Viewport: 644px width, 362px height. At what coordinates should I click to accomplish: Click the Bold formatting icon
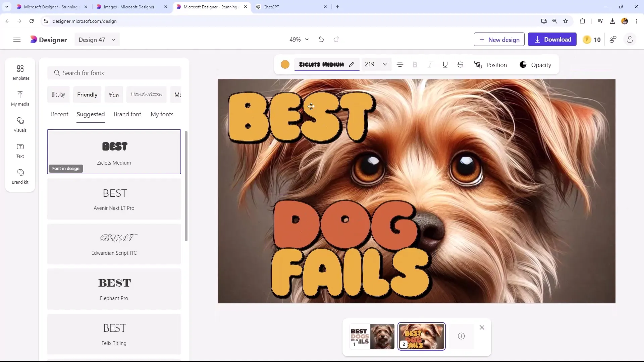(415, 65)
